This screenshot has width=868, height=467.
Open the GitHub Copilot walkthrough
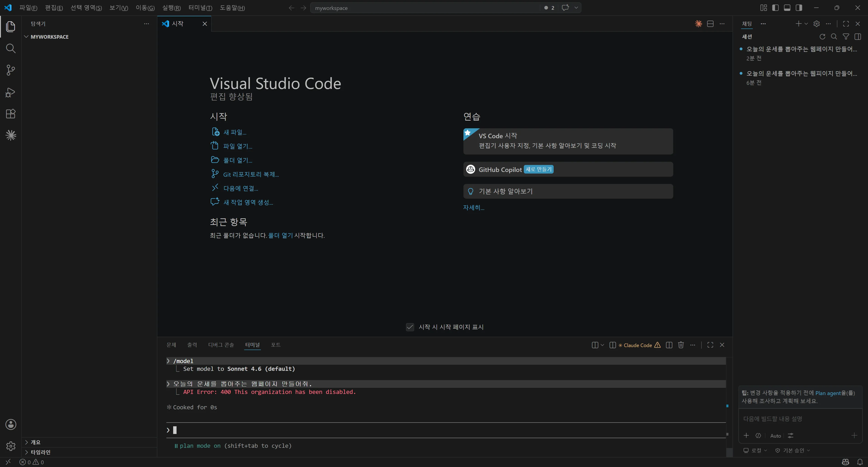[x=568, y=169]
